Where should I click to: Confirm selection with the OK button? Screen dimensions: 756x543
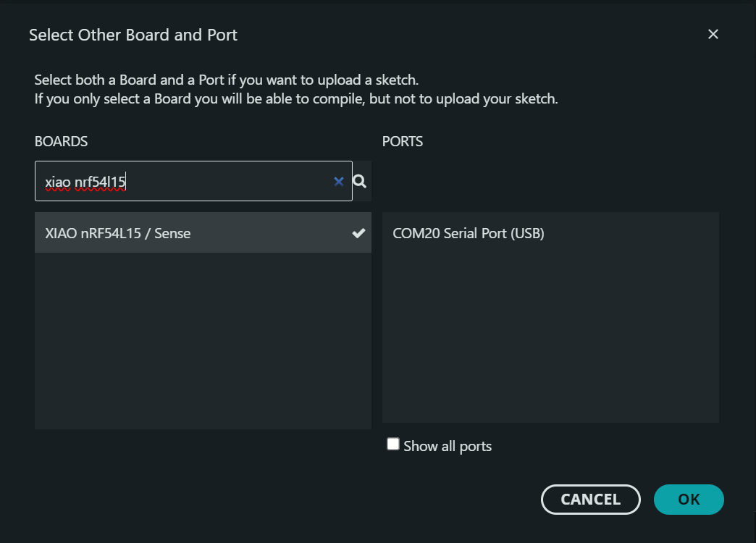(689, 499)
